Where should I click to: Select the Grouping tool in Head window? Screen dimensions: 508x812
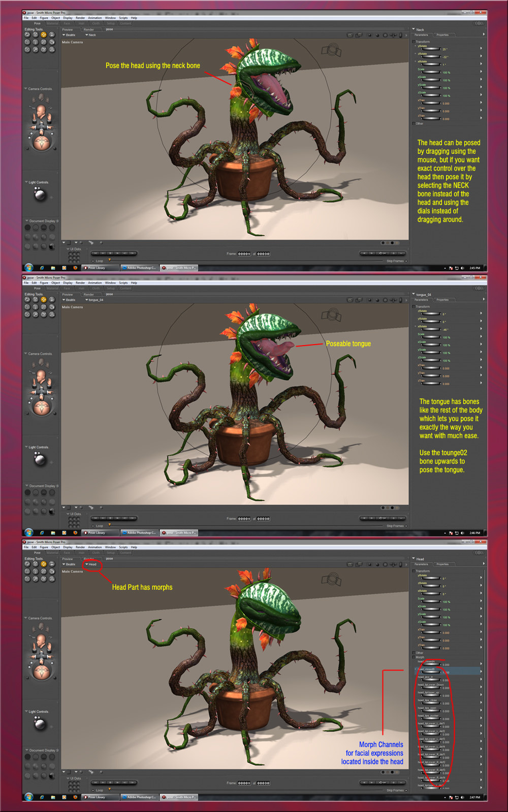point(27,579)
